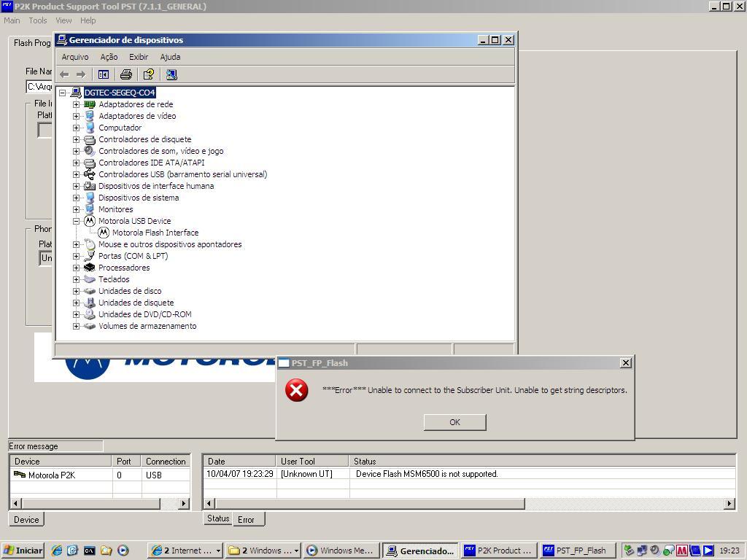Click left arrow of status log scrollbar

pos(209,503)
